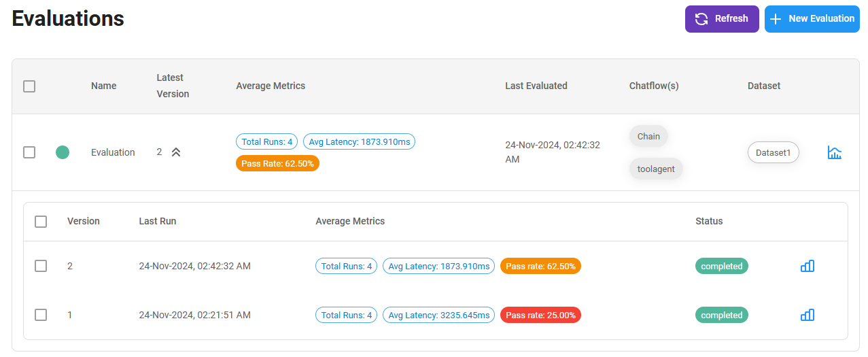Click the orange Pass Rate 62.50% badge

277,163
